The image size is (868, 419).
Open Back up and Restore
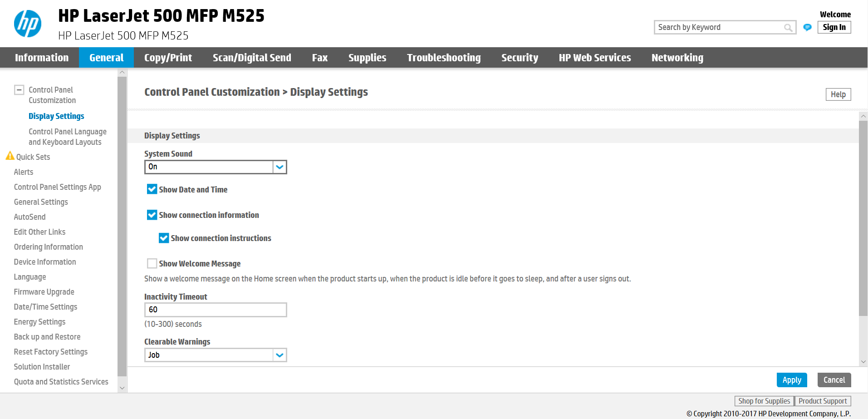(47, 337)
